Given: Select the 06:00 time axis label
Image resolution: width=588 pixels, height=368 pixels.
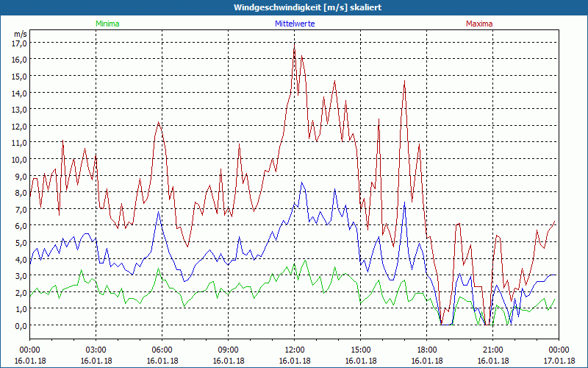Looking at the screenshot, I should pos(162,349).
